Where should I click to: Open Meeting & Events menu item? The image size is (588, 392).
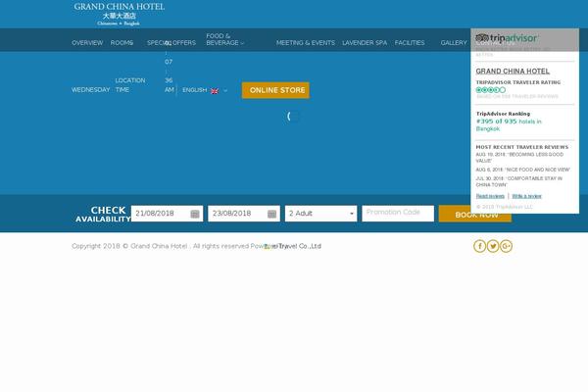[x=306, y=43]
